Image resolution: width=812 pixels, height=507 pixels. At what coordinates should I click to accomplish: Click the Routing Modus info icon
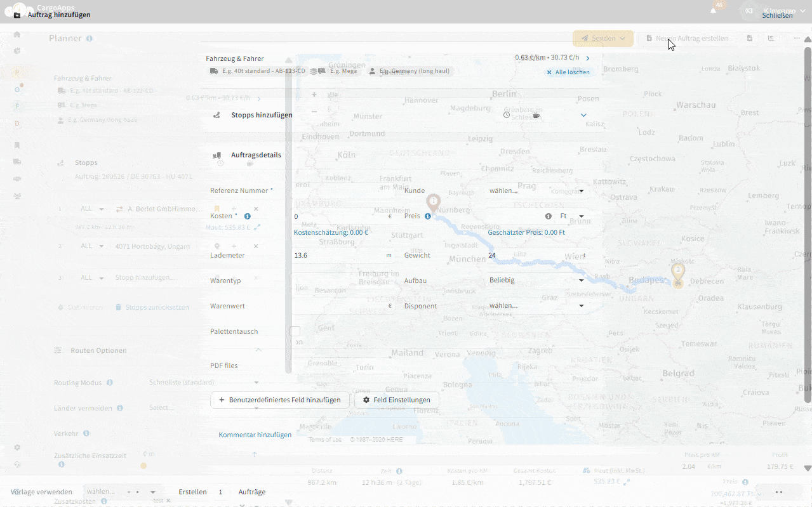coord(110,383)
